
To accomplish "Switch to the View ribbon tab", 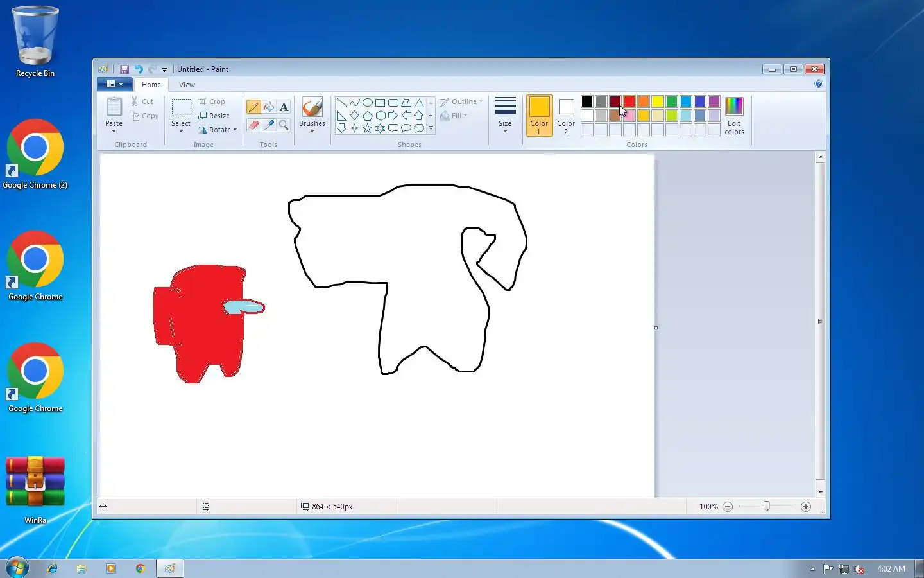I will (x=187, y=85).
